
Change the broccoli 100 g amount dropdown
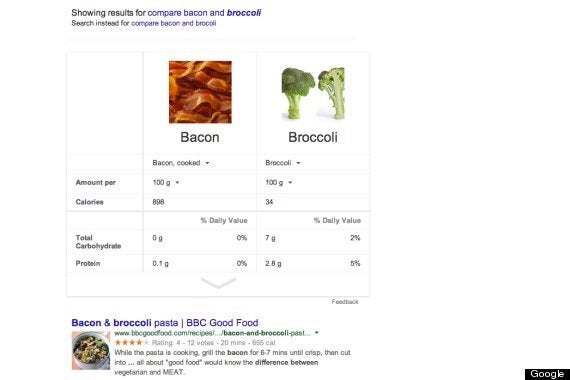tap(279, 183)
